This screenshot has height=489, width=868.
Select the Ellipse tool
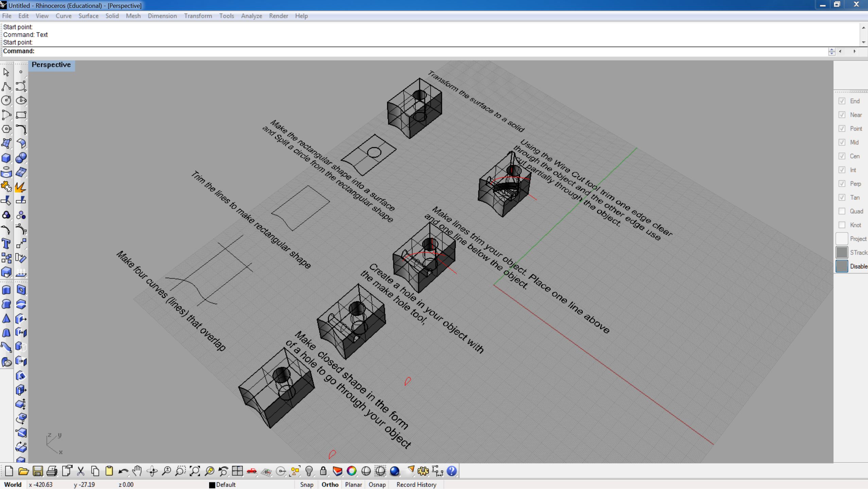21,101
